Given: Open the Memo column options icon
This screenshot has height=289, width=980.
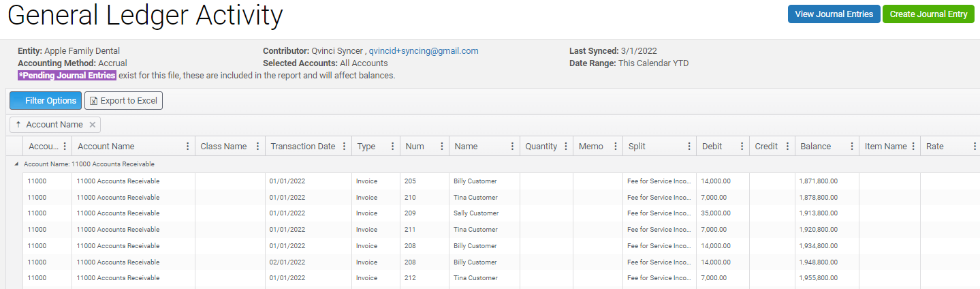Looking at the screenshot, I should pyautogui.click(x=615, y=147).
